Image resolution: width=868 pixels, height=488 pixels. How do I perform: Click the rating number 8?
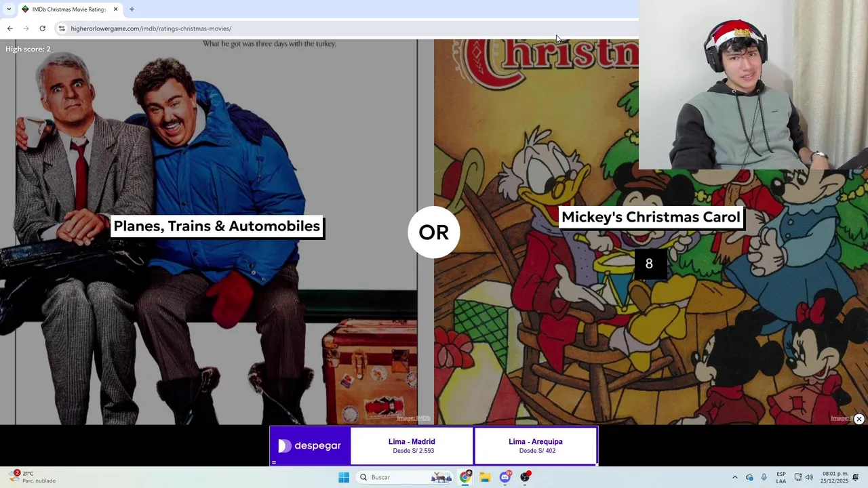click(x=649, y=264)
